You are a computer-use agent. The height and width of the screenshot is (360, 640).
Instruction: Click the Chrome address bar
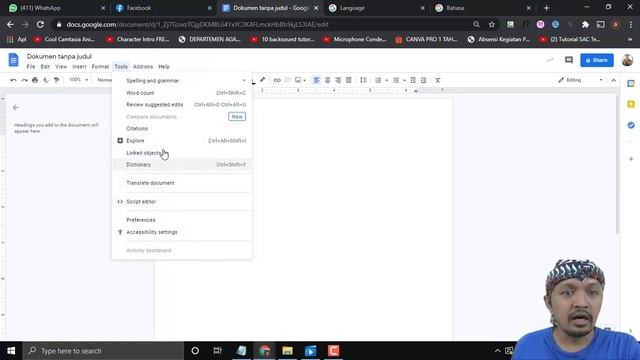[x=261, y=24]
